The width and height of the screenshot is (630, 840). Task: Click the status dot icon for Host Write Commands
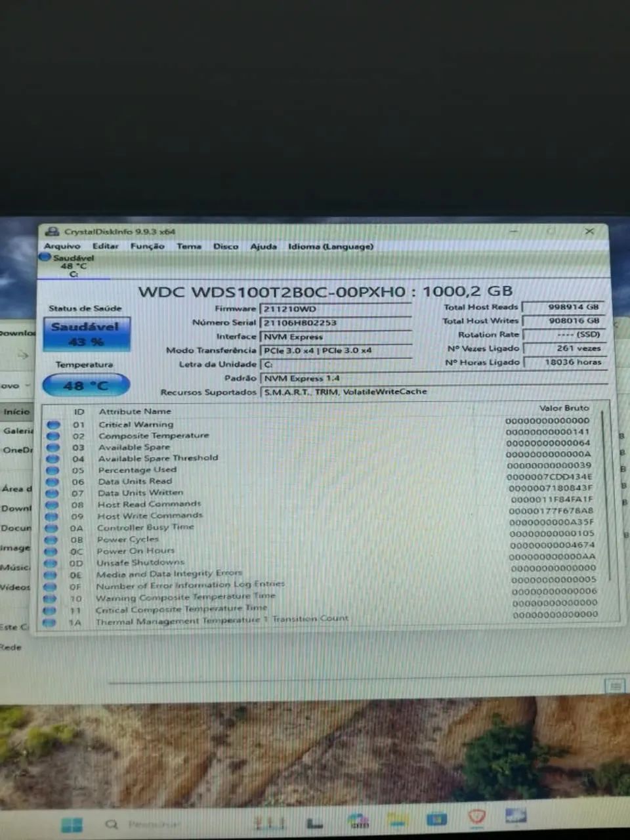click(52, 516)
